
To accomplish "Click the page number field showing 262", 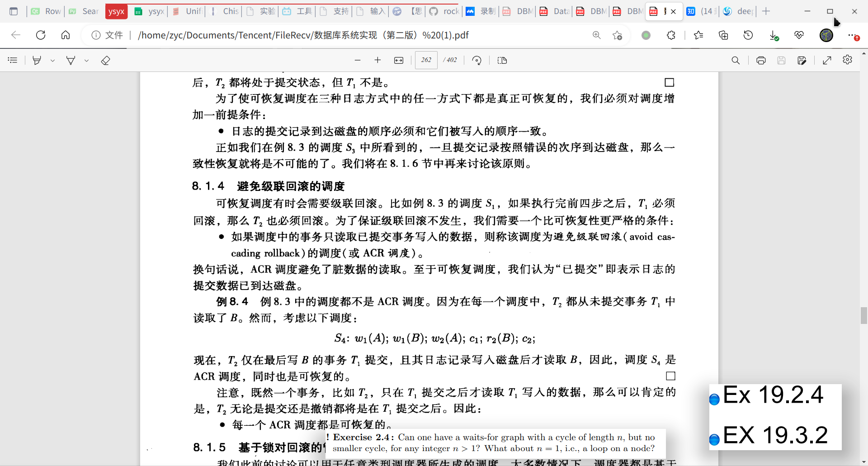I will (426, 60).
